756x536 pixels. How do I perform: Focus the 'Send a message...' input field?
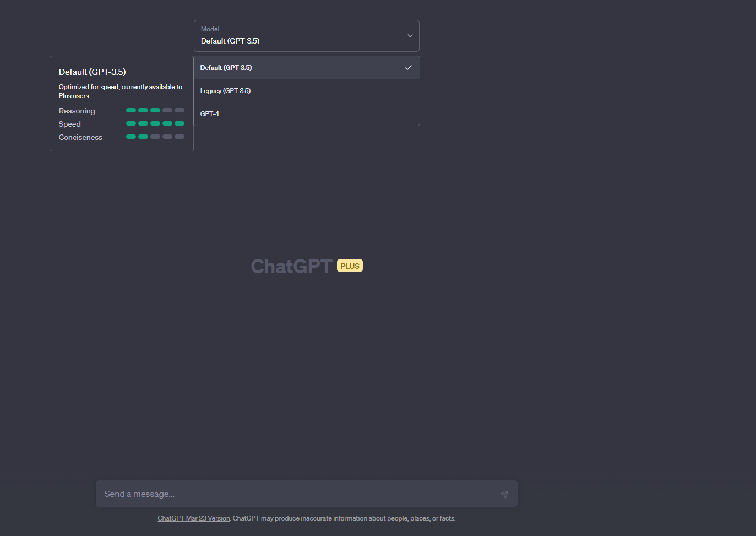[297, 494]
